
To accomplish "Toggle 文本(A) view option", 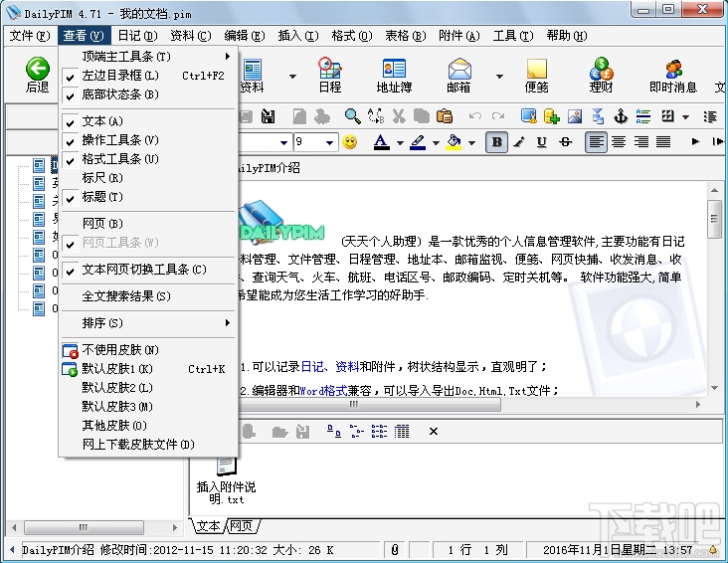I will 148,121.
